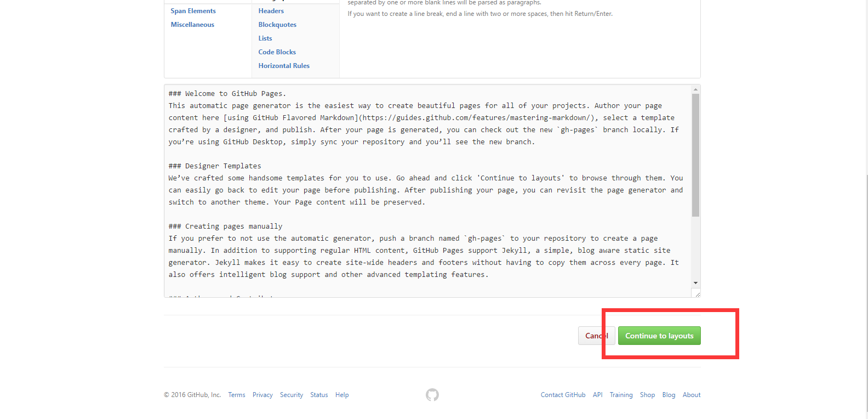Click the editor scrollbar down arrow
The height and width of the screenshot is (419, 868).
(695, 283)
